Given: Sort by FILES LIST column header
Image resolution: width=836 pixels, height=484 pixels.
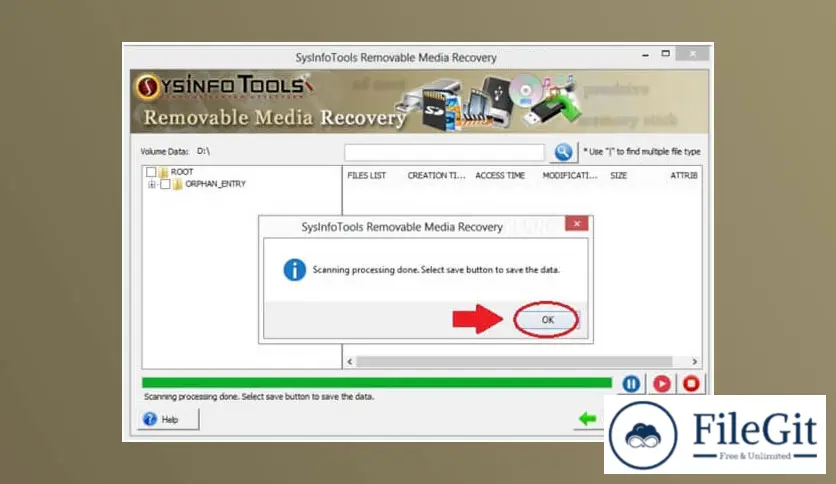Looking at the screenshot, I should coord(366,175).
